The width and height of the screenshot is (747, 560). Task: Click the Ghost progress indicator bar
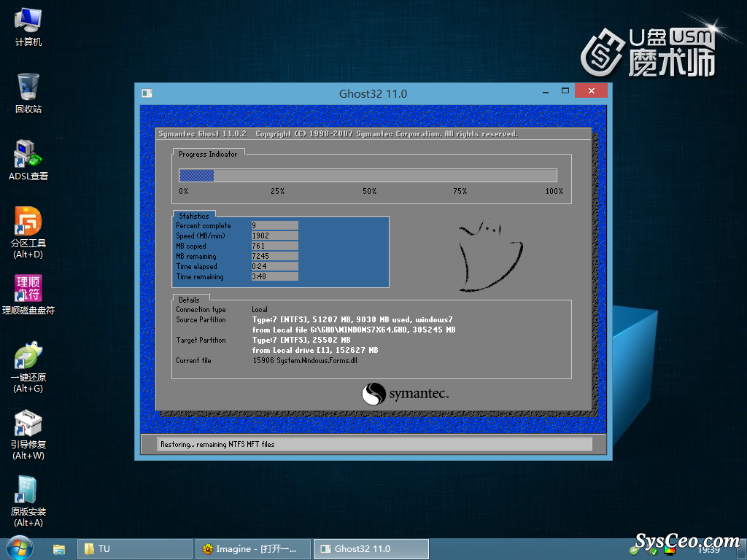point(368,175)
